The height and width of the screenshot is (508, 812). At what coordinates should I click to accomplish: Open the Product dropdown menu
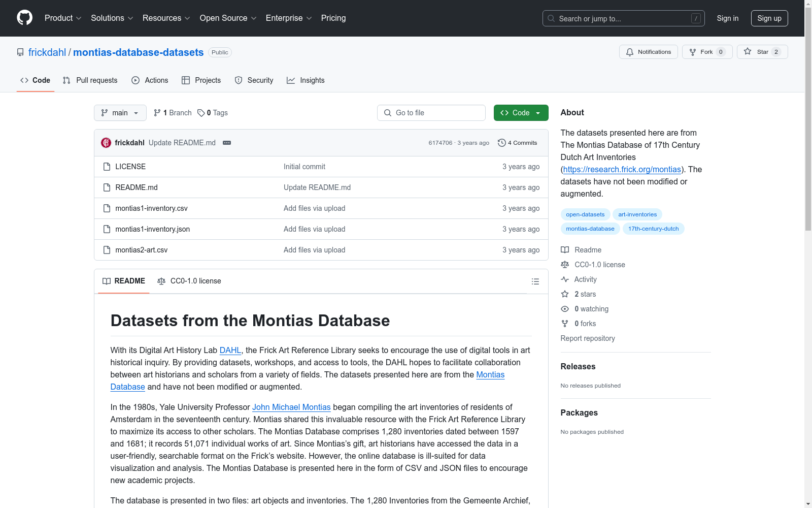point(63,18)
